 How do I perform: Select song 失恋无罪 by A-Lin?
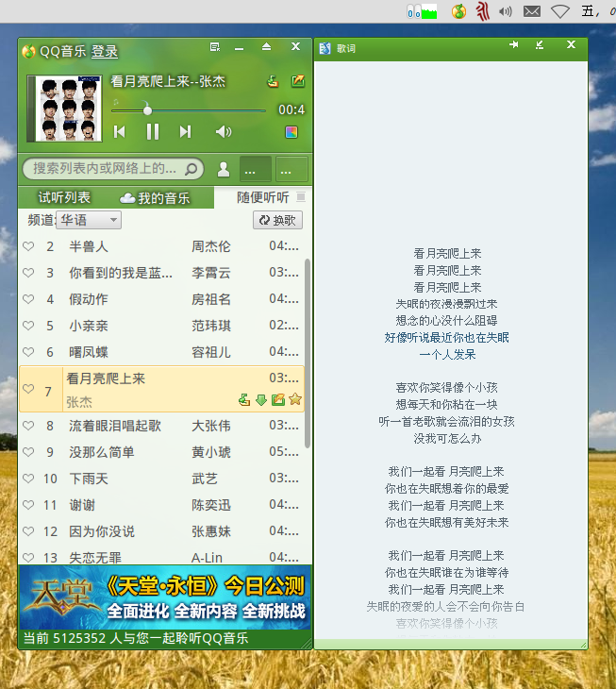[x=161, y=556]
